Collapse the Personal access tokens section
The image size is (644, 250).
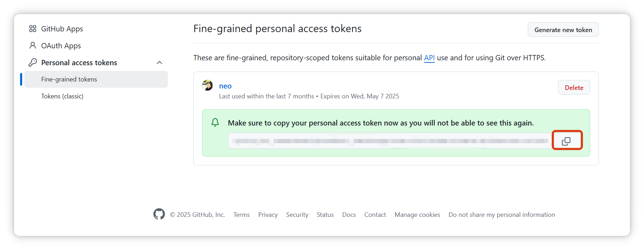[160, 62]
